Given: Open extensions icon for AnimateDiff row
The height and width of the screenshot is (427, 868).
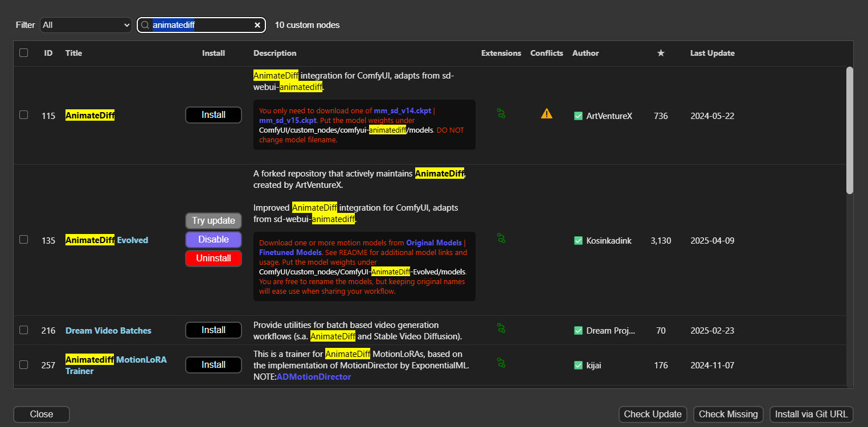Looking at the screenshot, I should [501, 114].
